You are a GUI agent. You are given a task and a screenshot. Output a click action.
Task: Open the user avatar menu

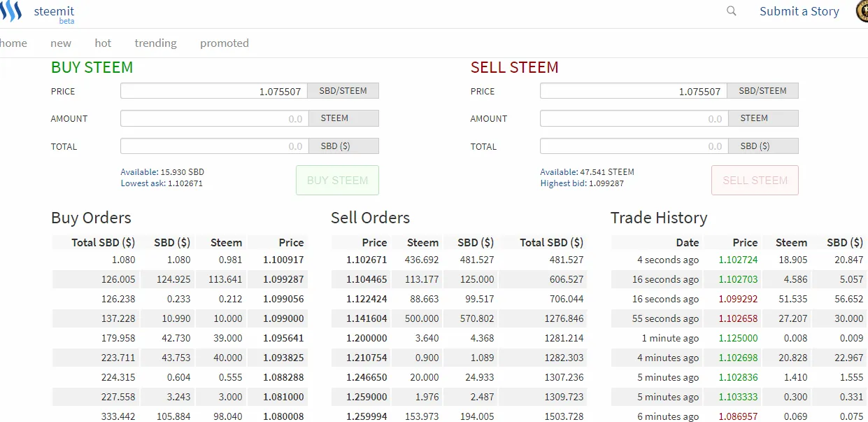862,11
